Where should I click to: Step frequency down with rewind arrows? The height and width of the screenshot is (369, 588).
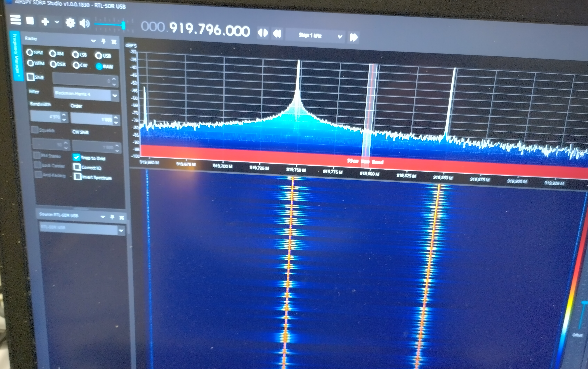coord(277,34)
